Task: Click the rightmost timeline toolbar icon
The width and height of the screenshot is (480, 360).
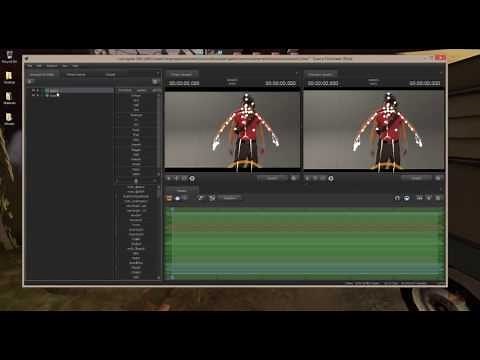Action: [x=438, y=198]
